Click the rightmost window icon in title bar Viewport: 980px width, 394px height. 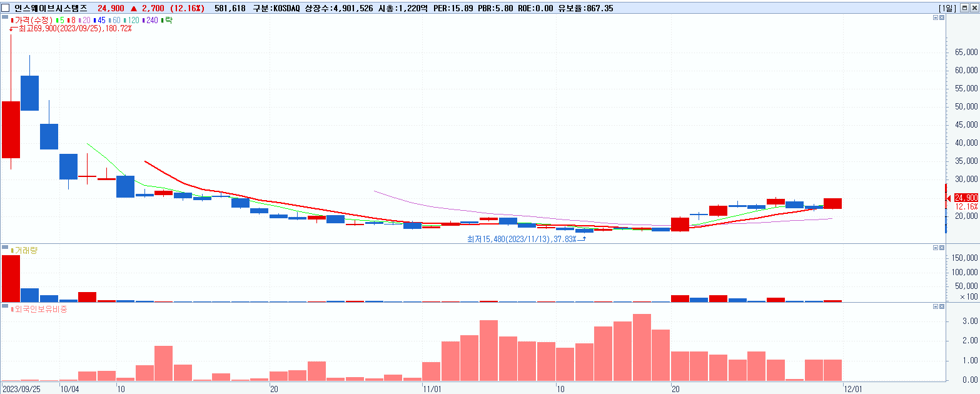pos(974,8)
